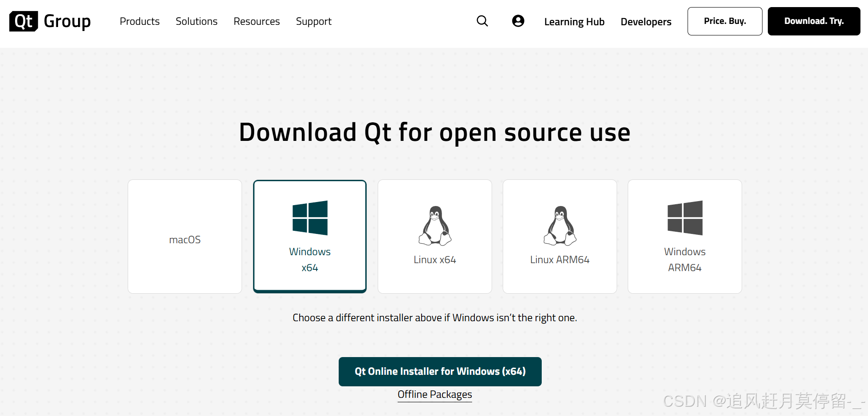
Task: Open the Developers link
Action: pyautogui.click(x=646, y=22)
